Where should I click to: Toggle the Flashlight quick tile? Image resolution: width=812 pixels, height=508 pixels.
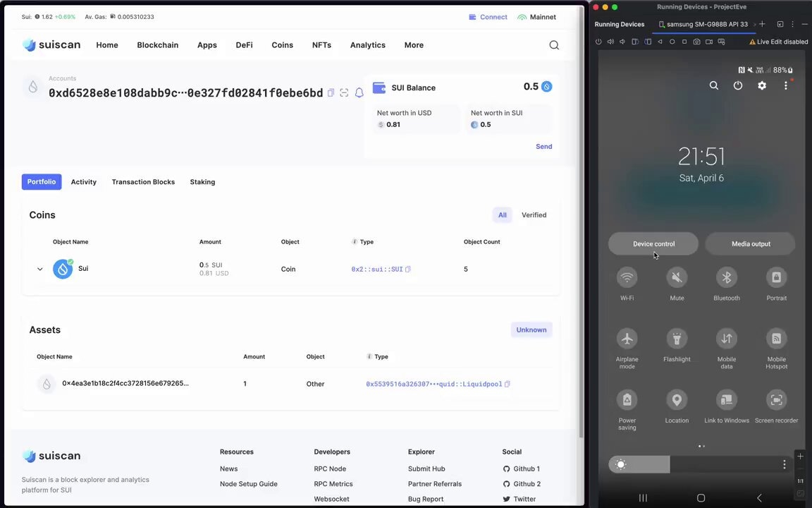[677, 339]
